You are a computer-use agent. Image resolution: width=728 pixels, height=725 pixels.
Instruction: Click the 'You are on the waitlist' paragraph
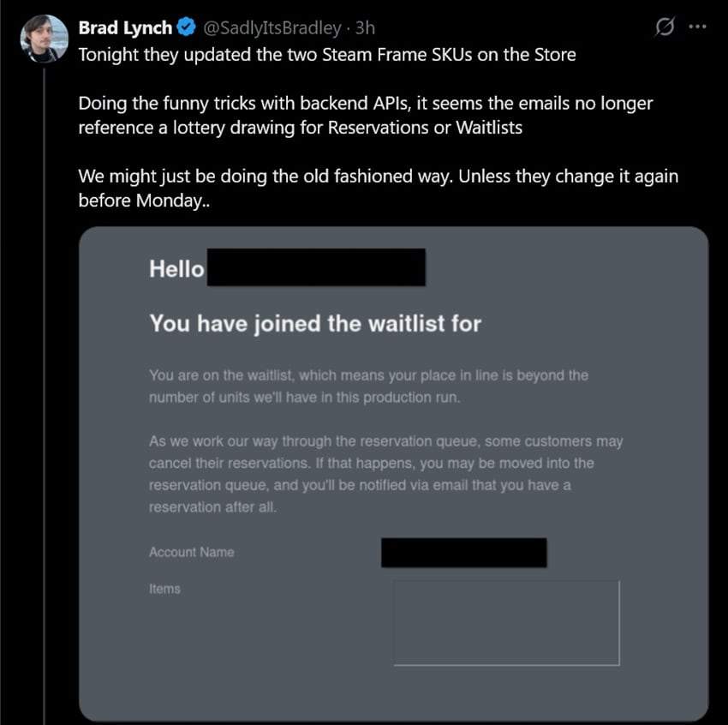pos(368,386)
